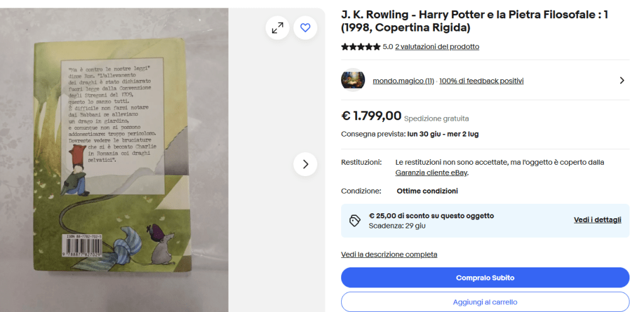The image size is (644, 312).
Task: Click the five-star rating icons
Action: (x=360, y=47)
